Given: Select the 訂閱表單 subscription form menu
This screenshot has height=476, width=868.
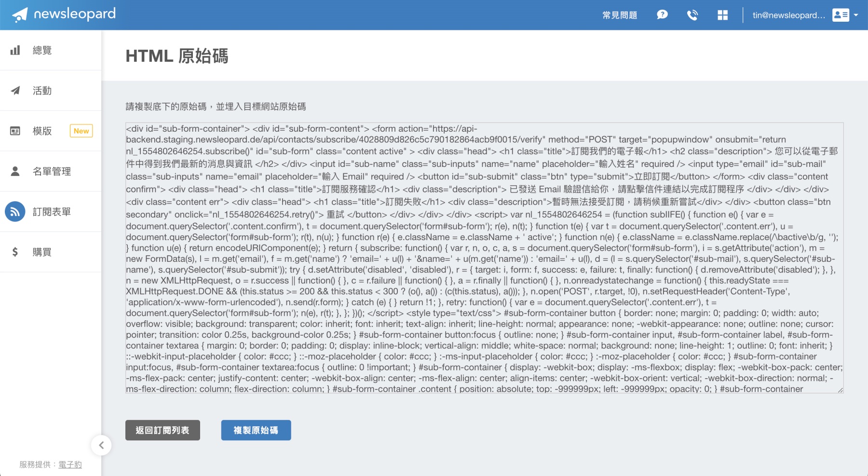Looking at the screenshot, I should pyautogui.click(x=51, y=212).
